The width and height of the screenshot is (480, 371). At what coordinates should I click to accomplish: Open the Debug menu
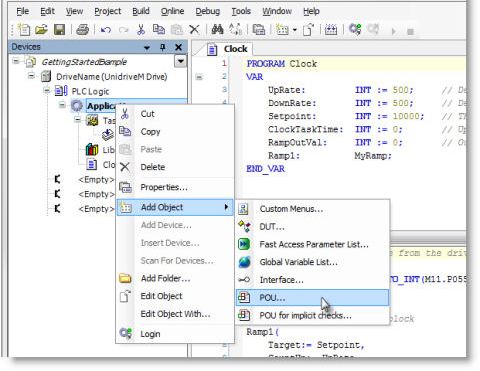point(208,11)
